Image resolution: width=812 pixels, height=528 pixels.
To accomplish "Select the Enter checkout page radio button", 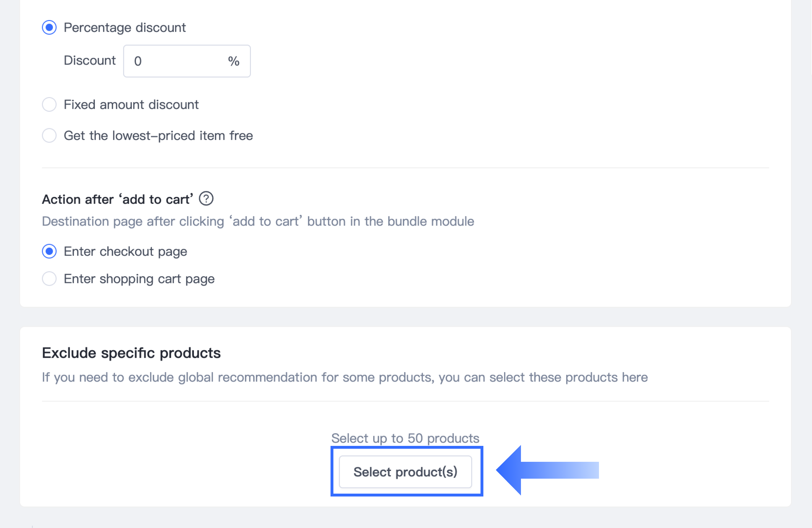I will 49,251.
